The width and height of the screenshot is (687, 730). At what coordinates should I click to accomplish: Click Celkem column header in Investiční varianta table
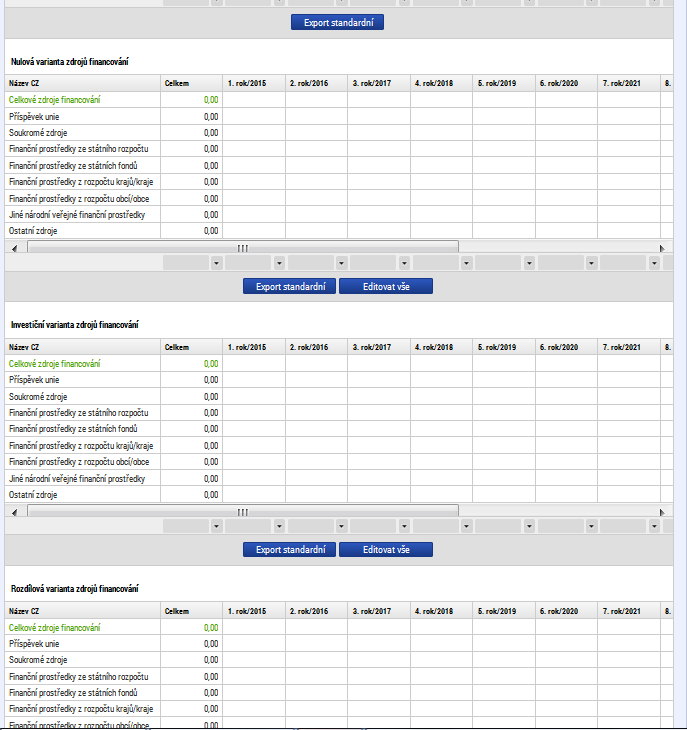[191, 347]
